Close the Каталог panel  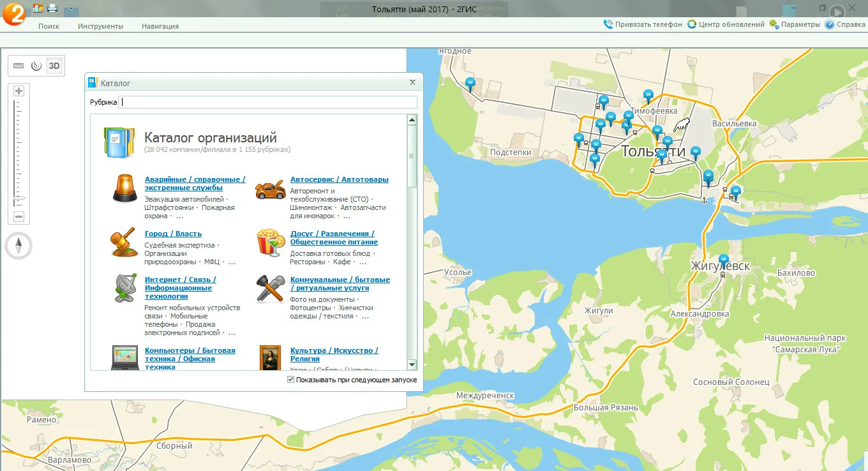(412, 82)
